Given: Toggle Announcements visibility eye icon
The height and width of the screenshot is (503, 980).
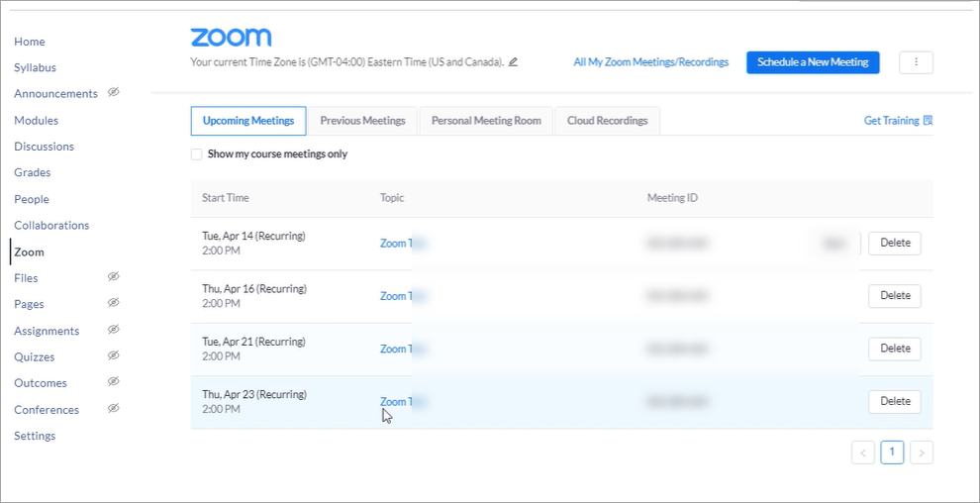Looking at the screenshot, I should [113, 92].
